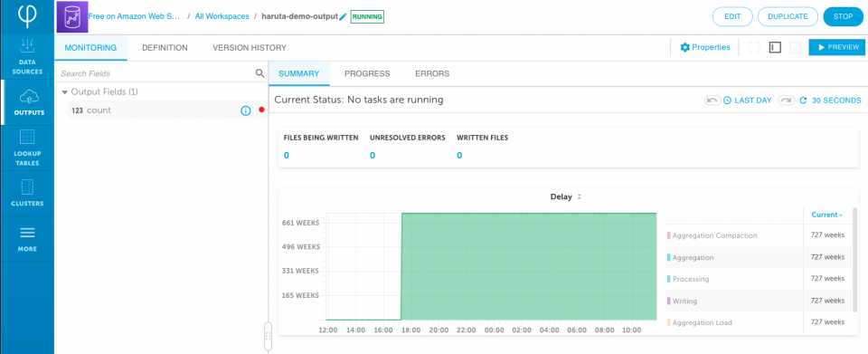Select the PROGRESS tab

pos(367,73)
